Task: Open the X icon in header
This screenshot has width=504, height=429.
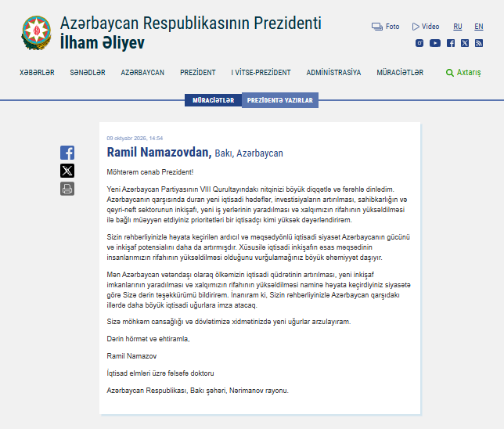Action: pos(465,43)
